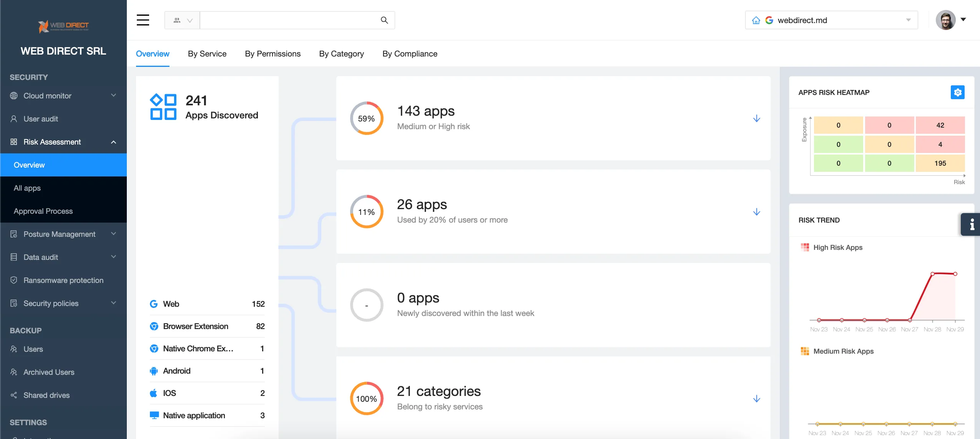Collapse the Risk Assessment section
The height and width of the screenshot is (439, 980).
pos(113,142)
